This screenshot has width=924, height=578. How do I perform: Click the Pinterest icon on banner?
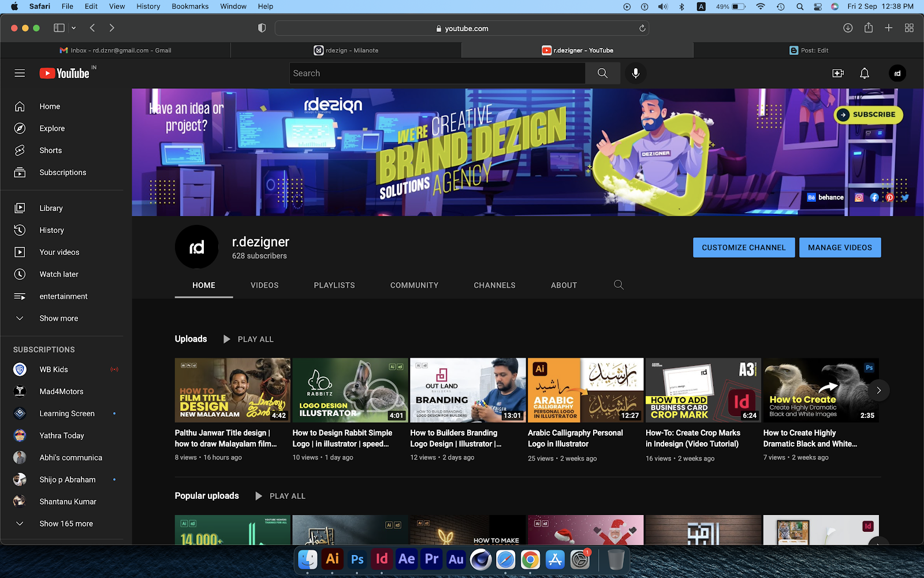point(889,198)
